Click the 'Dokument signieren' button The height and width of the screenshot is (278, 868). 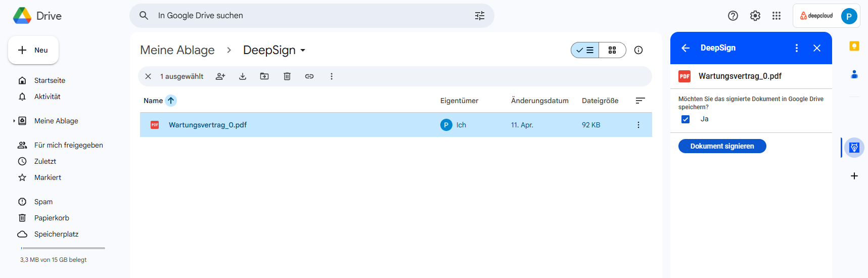point(722,146)
